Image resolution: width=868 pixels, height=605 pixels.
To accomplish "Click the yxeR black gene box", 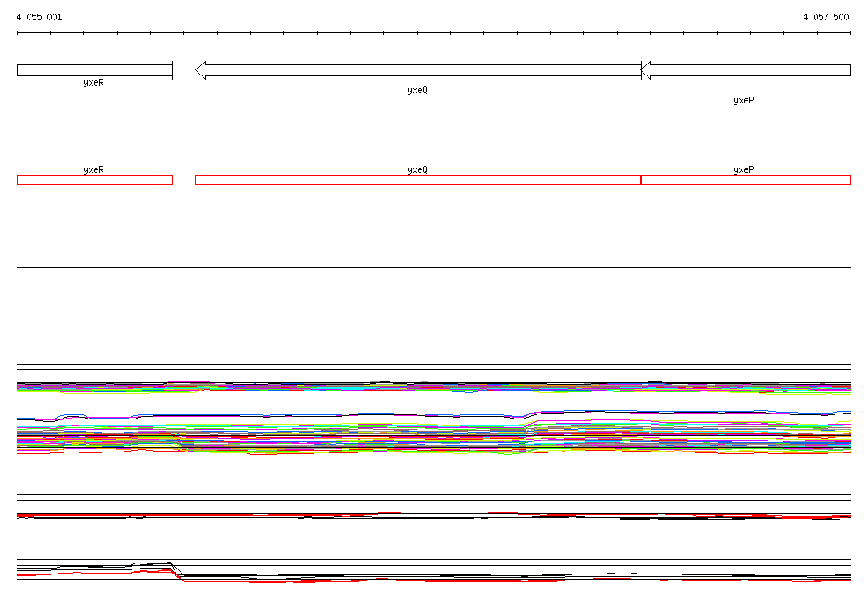I will [95, 70].
